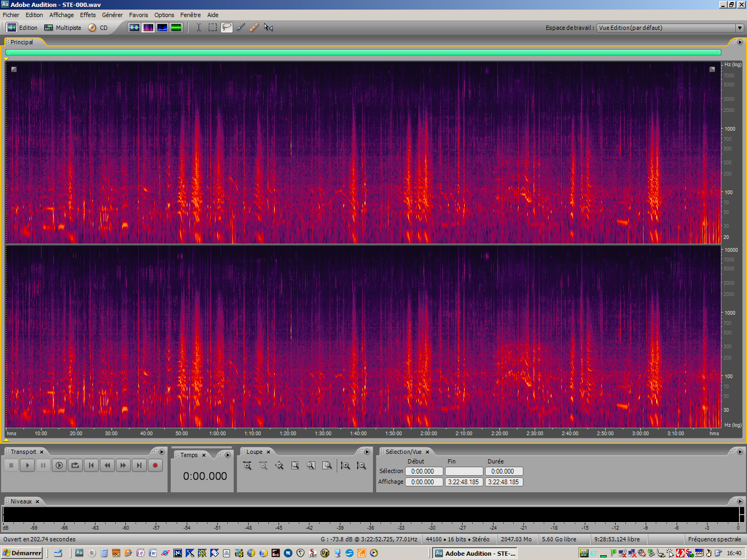Switch to the Principal tab
747x560 pixels.
point(22,42)
